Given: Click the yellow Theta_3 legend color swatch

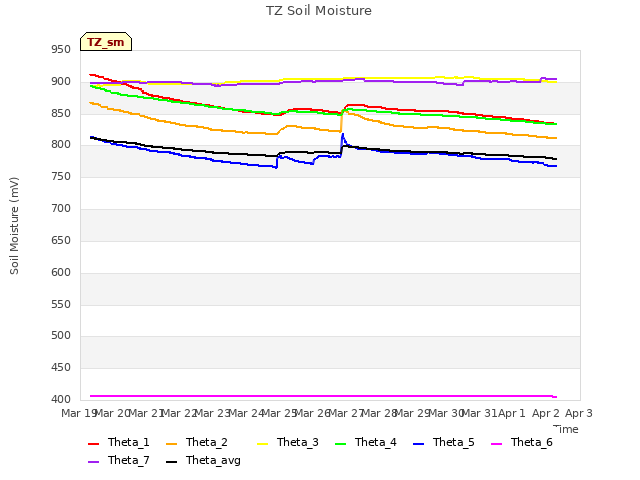Looking at the screenshot, I should pos(262,444).
